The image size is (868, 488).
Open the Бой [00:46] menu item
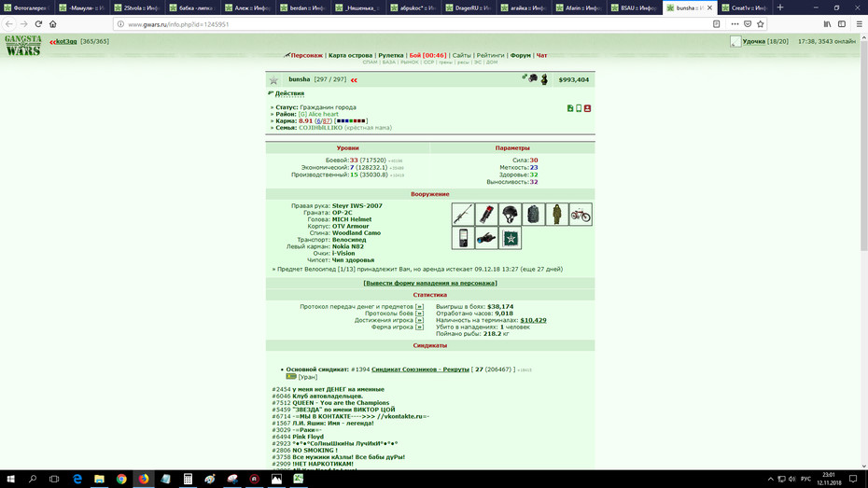(x=427, y=55)
